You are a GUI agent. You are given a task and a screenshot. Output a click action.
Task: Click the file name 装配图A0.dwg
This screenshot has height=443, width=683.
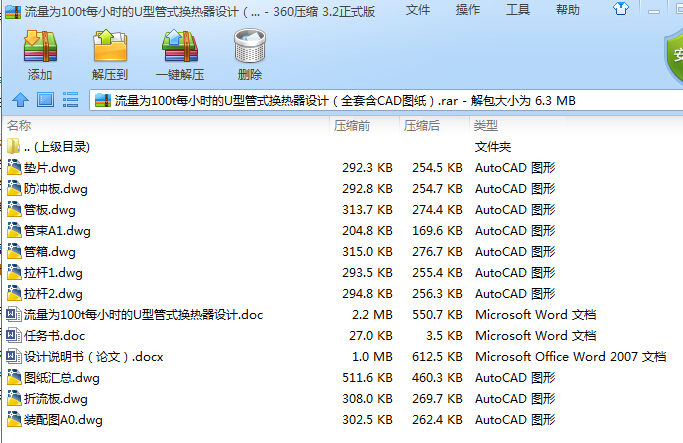[x=63, y=420]
